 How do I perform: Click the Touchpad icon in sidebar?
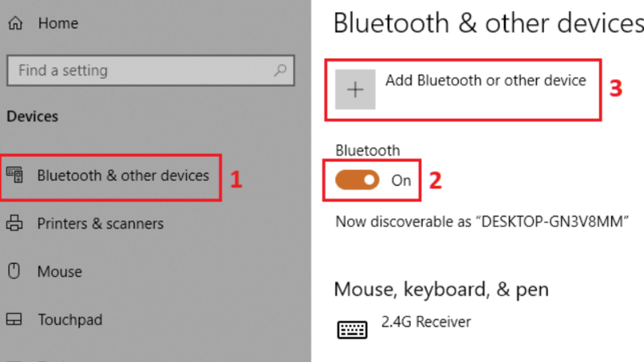tap(14, 320)
